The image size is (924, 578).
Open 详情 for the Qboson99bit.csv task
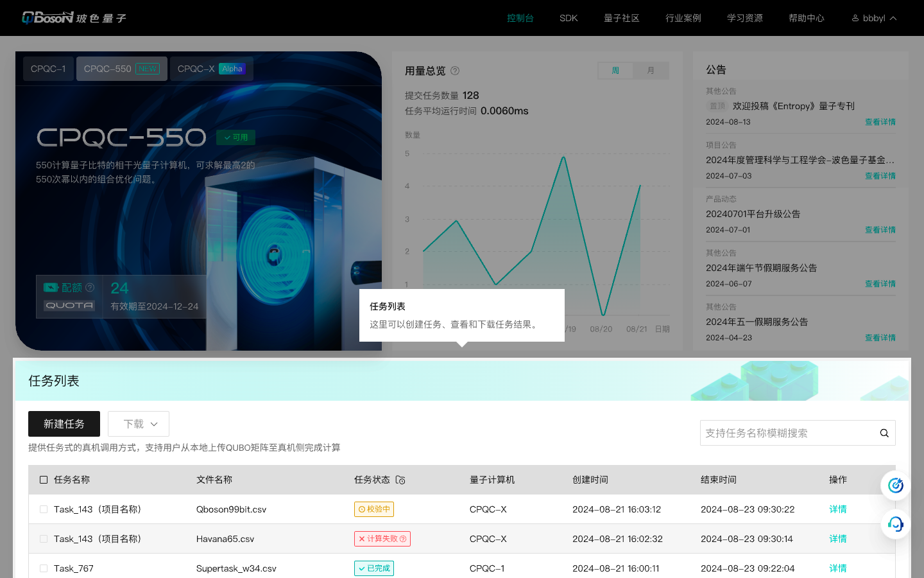(838, 509)
